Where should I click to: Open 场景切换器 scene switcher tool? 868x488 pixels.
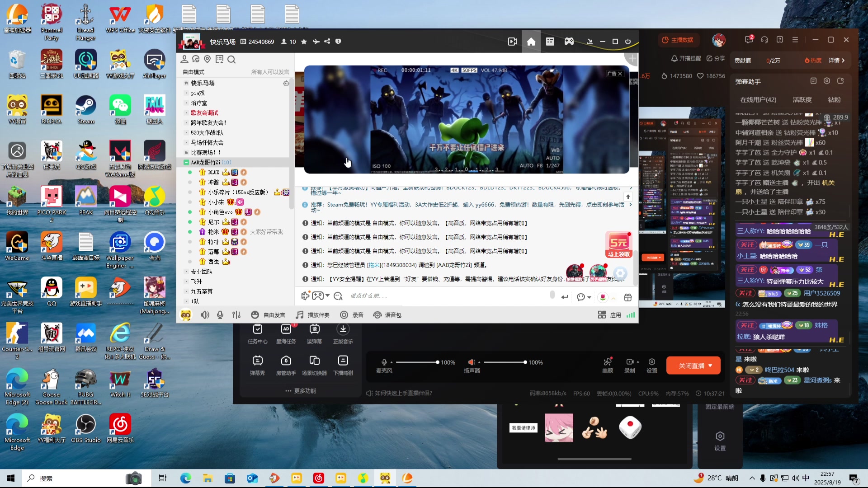tap(314, 366)
